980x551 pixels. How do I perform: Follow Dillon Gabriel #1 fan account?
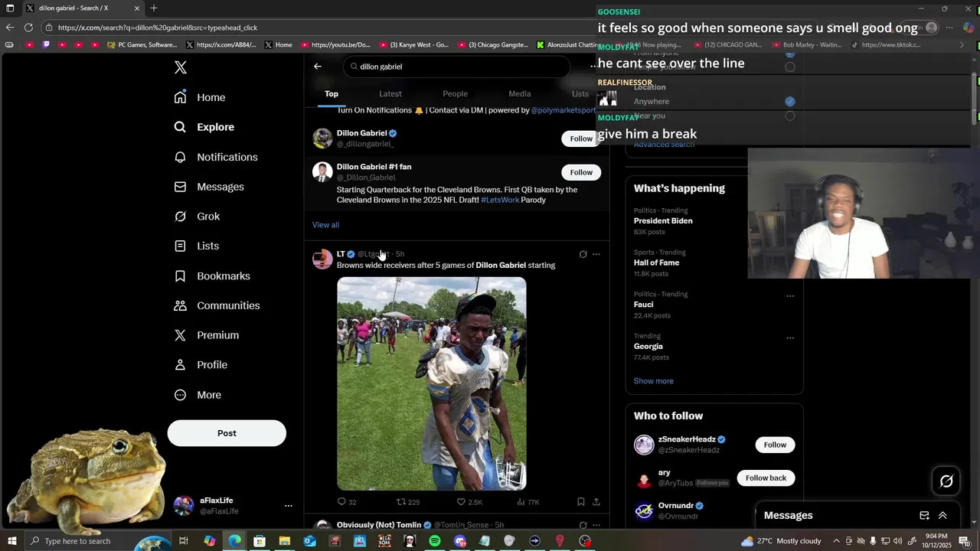point(581,172)
